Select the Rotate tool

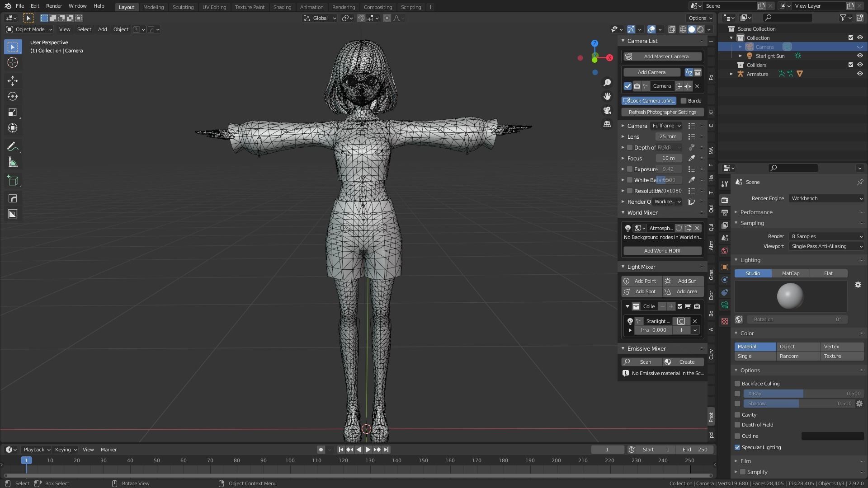click(13, 97)
